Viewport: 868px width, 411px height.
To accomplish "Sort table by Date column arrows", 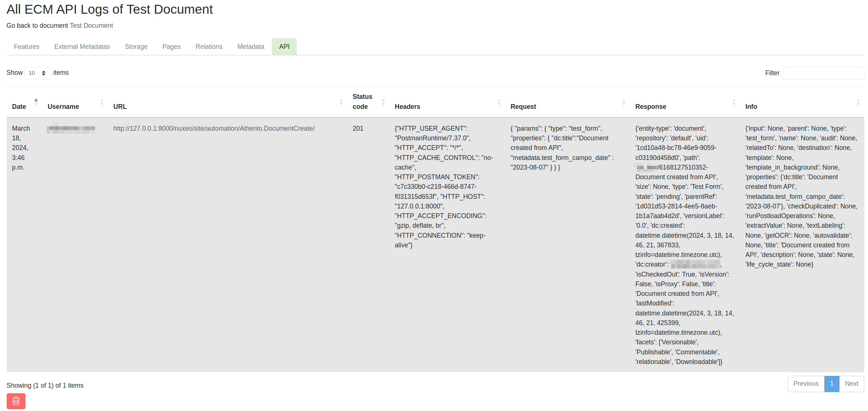I will tap(36, 102).
